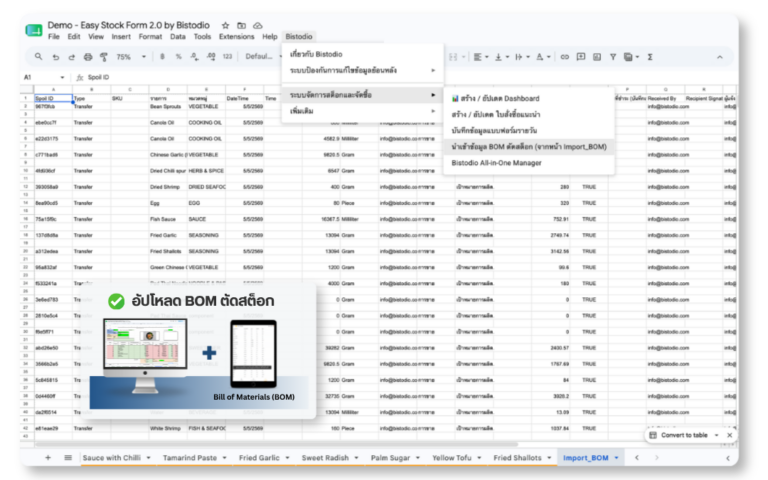This screenshot has height=480, width=768.
Task: Dismiss the Convert to table popup
Action: point(729,435)
